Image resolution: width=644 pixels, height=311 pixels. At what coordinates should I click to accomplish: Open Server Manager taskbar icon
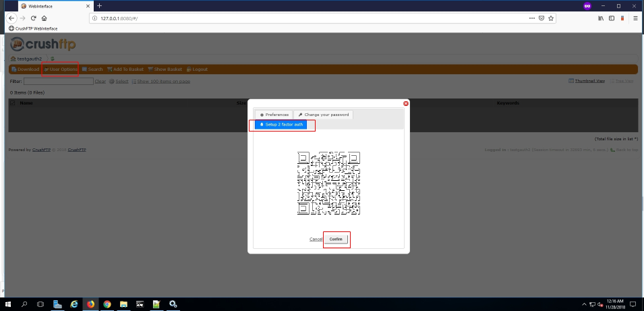57,304
